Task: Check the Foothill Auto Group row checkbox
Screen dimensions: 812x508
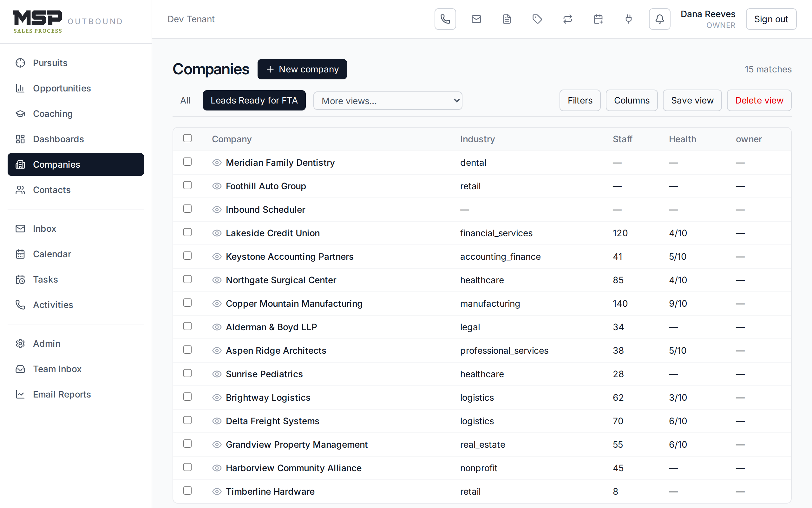Action: coord(187,185)
